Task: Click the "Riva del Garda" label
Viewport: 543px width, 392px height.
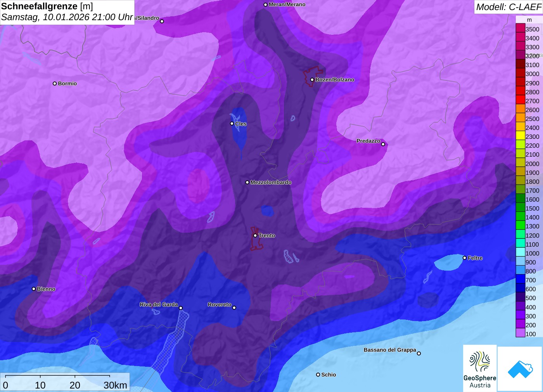Action: coord(159,304)
